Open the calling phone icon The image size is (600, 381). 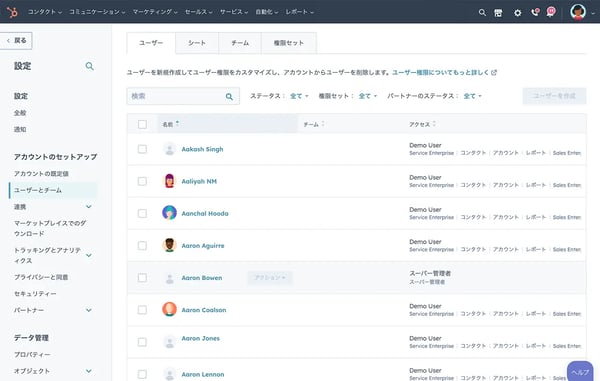click(x=535, y=12)
